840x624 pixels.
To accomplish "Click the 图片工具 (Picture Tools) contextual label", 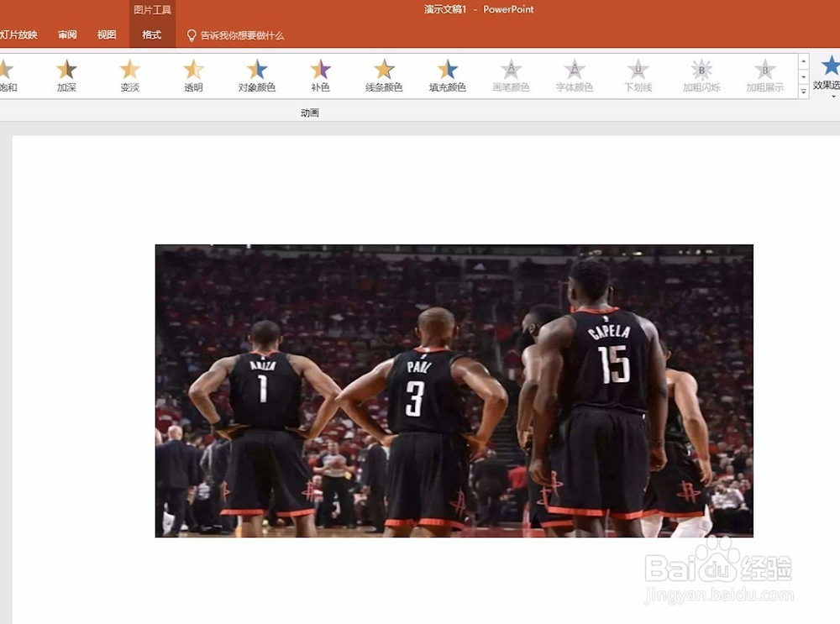I will pos(152,9).
